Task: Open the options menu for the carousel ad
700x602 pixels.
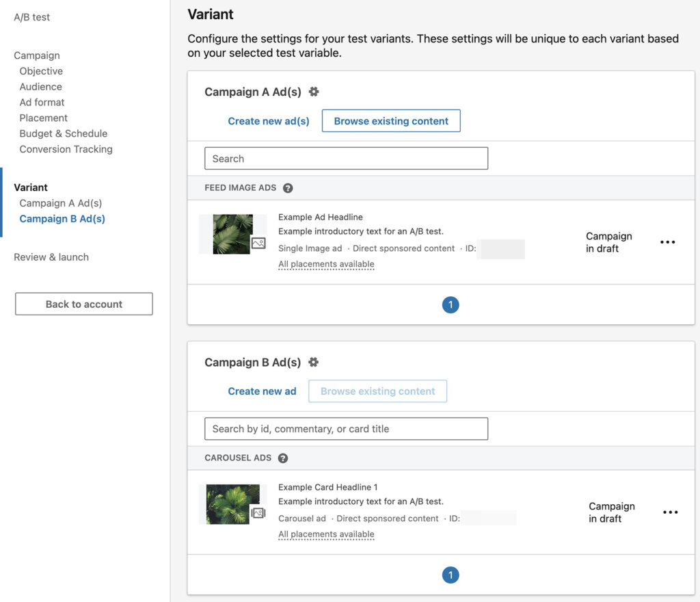Action: (x=670, y=512)
